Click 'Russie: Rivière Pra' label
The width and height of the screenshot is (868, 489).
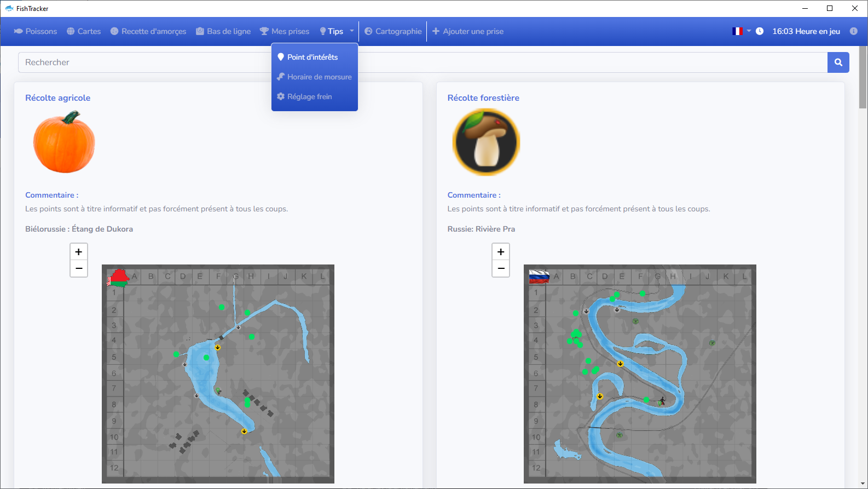[481, 229]
